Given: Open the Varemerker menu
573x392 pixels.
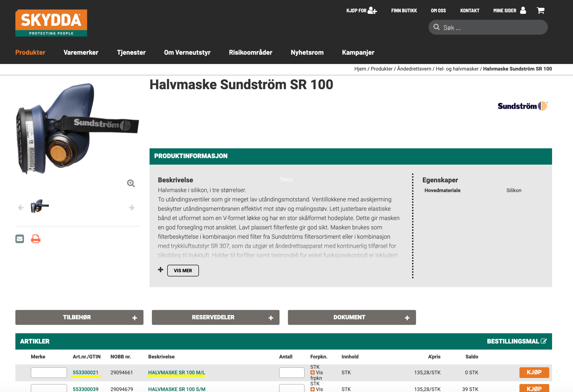Looking at the screenshot, I should 81,52.
